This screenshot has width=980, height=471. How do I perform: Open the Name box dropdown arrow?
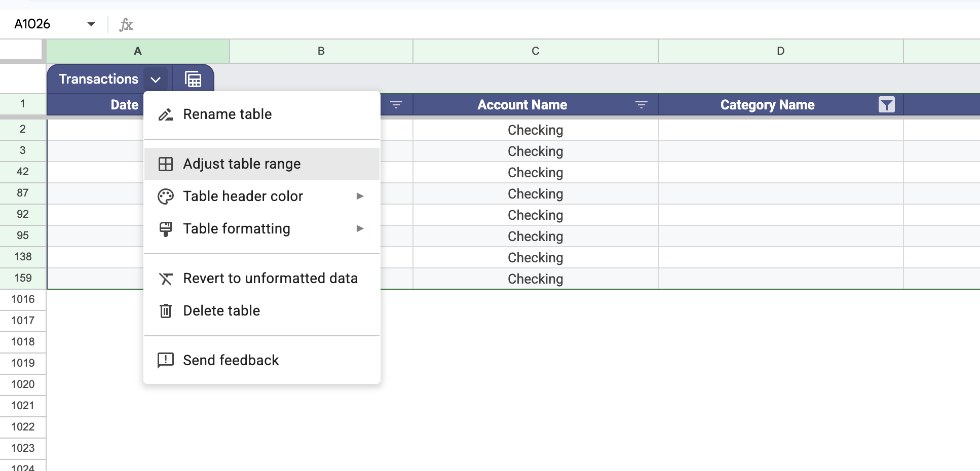tap(91, 24)
